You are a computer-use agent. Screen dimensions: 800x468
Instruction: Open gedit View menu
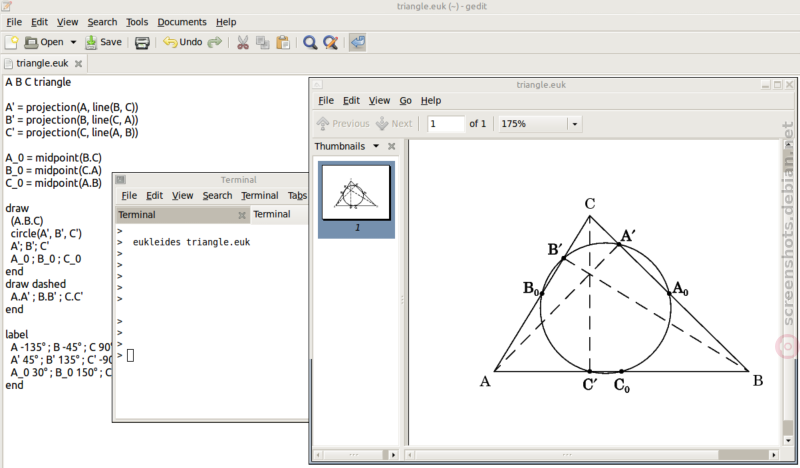click(x=67, y=22)
